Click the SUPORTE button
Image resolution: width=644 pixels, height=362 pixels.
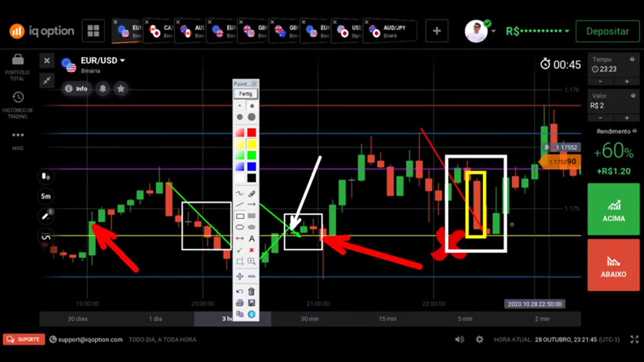[x=24, y=339]
